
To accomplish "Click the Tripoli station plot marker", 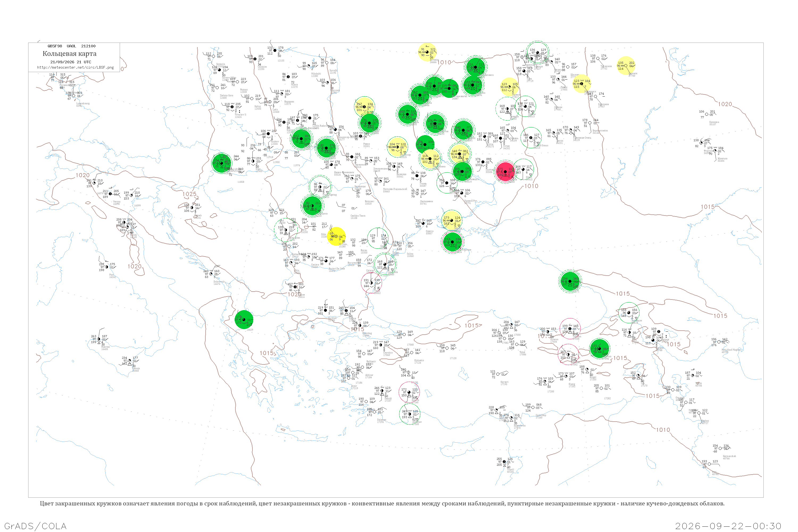I will pos(504,462).
